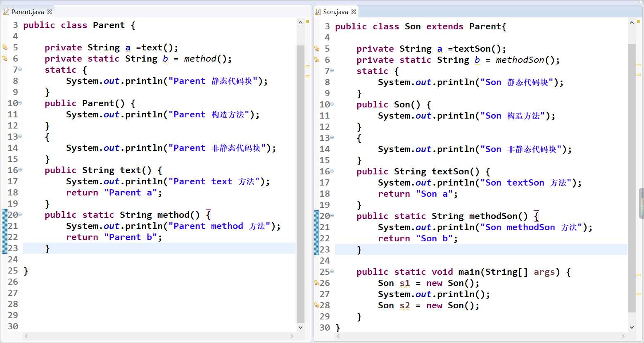Viewport: 644px width, 343px height.
Task: Close the Son.java editor tab
Action: pyautogui.click(x=354, y=12)
